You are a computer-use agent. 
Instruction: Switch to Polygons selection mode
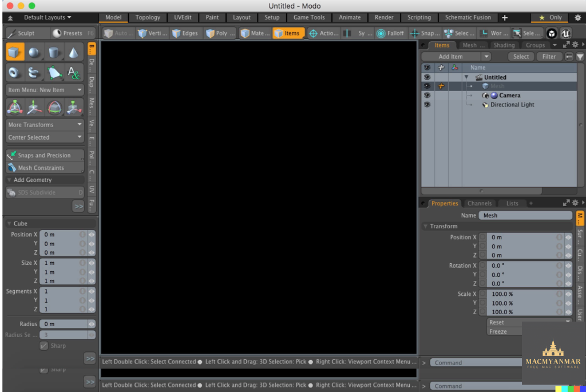(220, 33)
